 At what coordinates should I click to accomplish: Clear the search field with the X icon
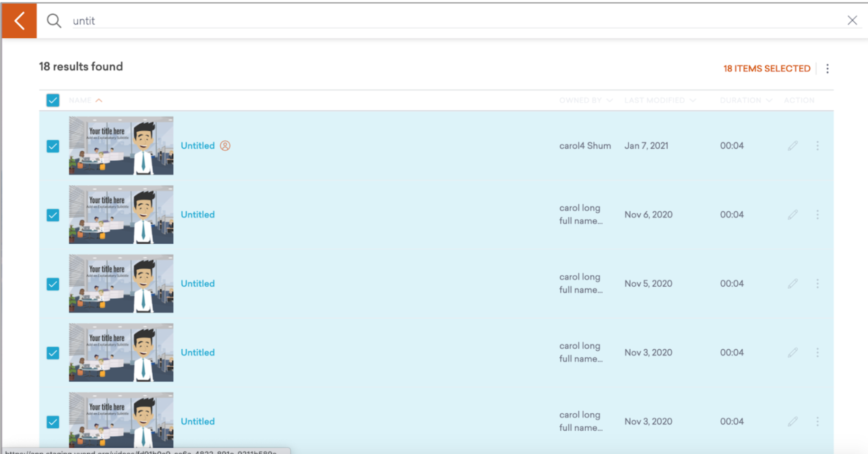coord(852,20)
